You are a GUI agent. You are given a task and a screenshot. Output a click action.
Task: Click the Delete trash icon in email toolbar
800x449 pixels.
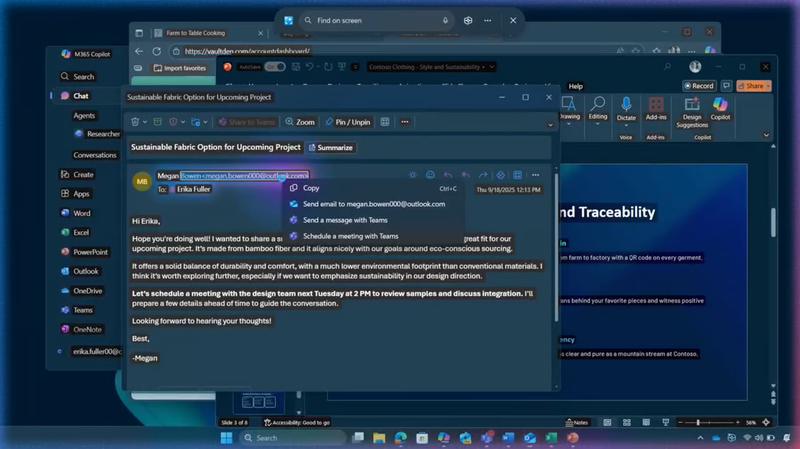coord(135,122)
